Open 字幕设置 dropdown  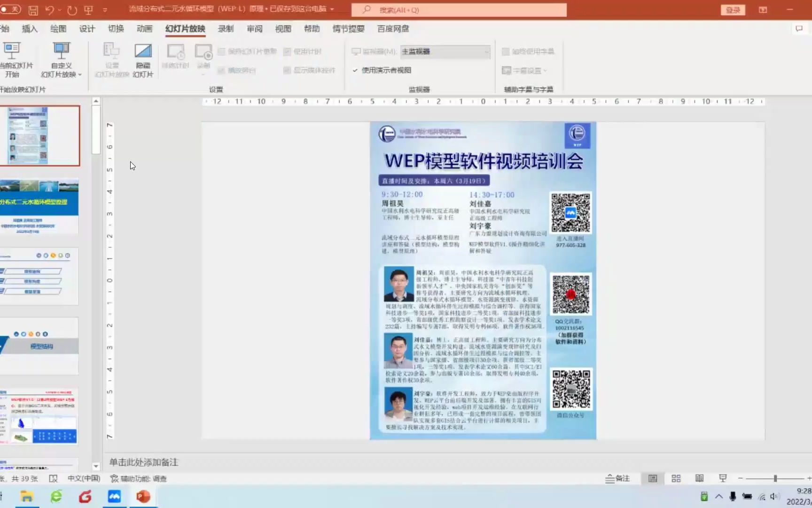click(x=524, y=70)
